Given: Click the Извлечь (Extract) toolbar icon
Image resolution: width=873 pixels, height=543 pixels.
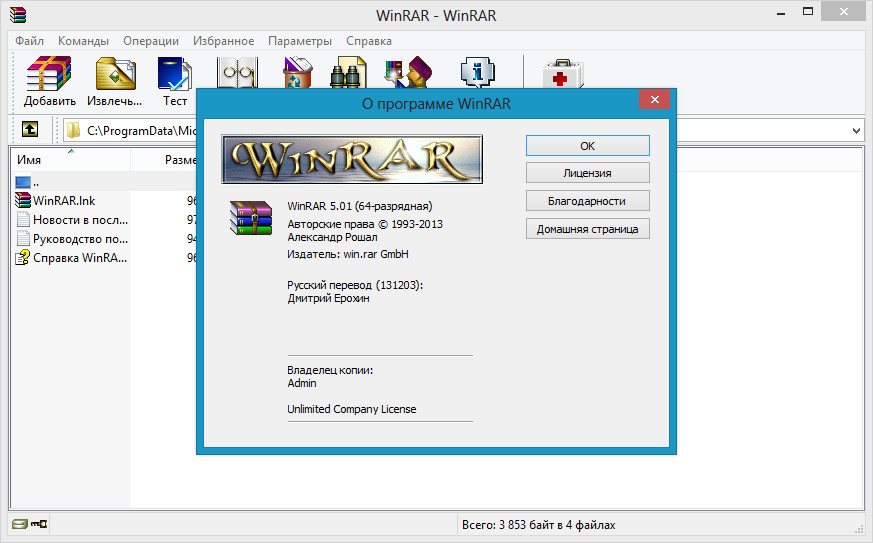Looking at the screenshot, I should tap(115, 74).
